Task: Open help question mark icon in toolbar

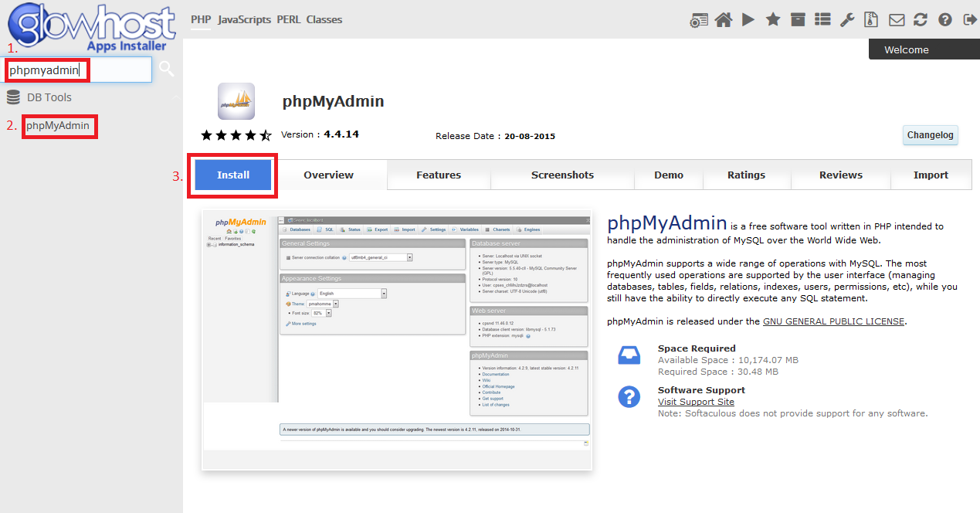Action: click(x=944, y=20)
